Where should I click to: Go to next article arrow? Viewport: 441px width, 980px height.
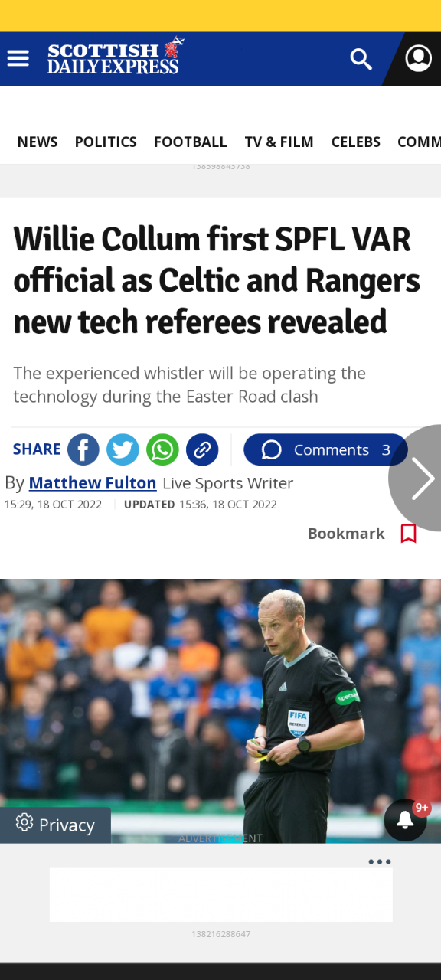422,479
